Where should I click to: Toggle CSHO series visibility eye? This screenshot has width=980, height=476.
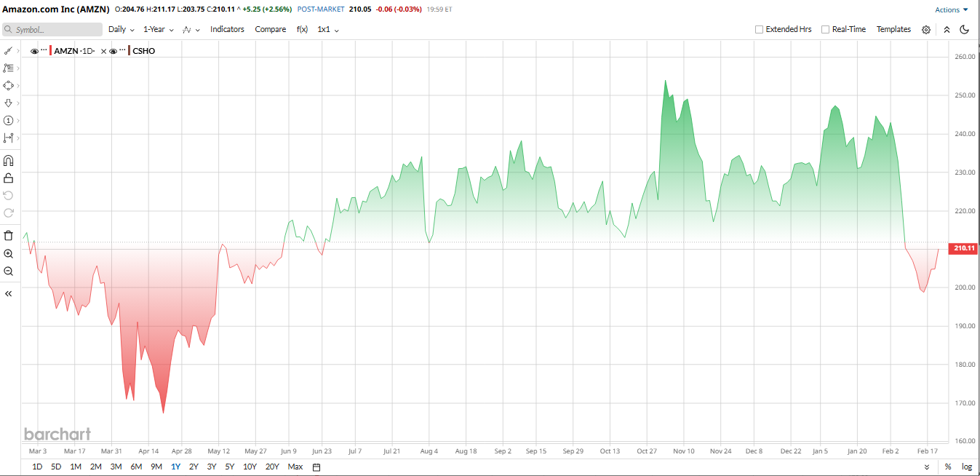(113, 52)
